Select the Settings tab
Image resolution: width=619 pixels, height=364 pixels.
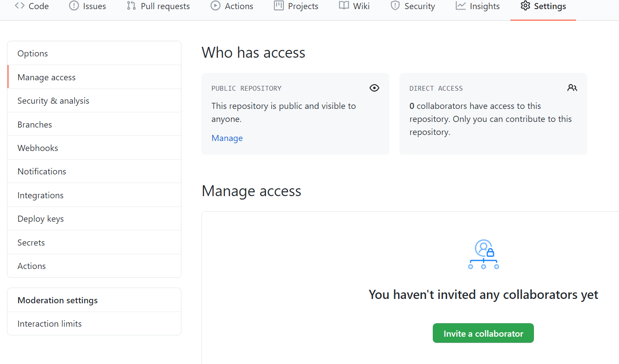tap(543, 6)
